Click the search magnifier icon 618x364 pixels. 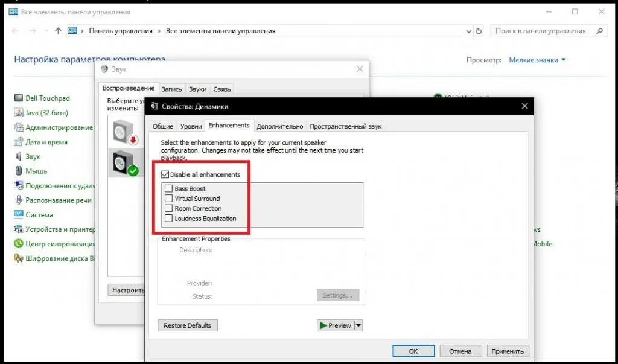coord(599,31)
